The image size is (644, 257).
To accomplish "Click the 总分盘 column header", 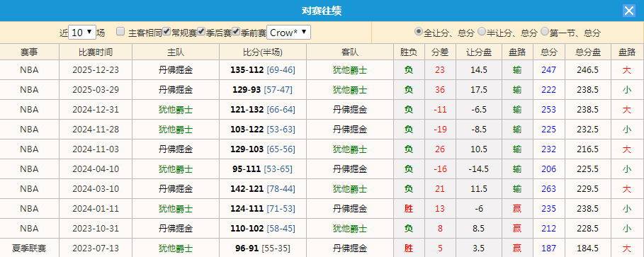I will (x=588, y=52).
